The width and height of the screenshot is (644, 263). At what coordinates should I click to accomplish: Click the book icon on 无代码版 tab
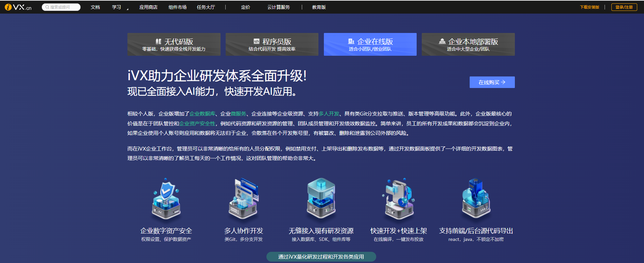tap(158, 41)
